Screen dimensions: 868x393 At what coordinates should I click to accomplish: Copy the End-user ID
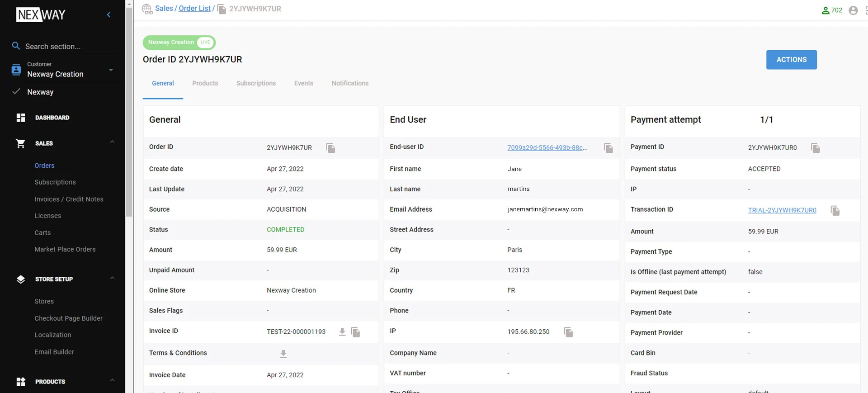tap(608, 148)
